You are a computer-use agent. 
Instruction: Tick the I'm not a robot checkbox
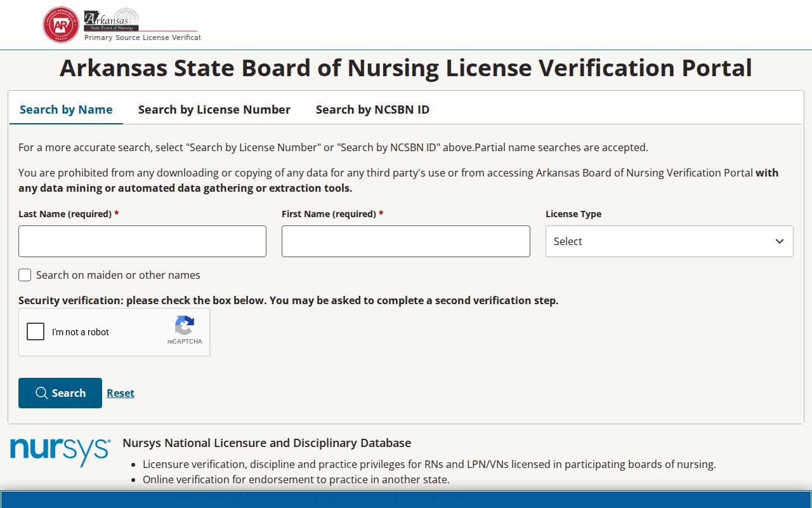click(x=36, y=331)
